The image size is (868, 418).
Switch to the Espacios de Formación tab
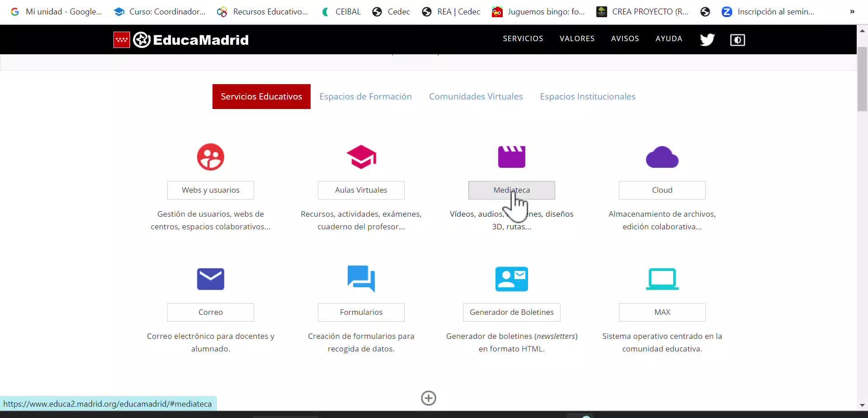(x=365, y=96)
